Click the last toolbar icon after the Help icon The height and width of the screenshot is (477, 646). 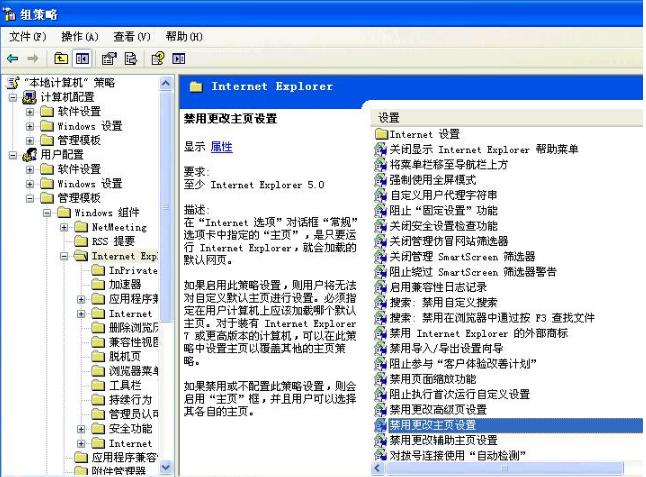(179, 58)
